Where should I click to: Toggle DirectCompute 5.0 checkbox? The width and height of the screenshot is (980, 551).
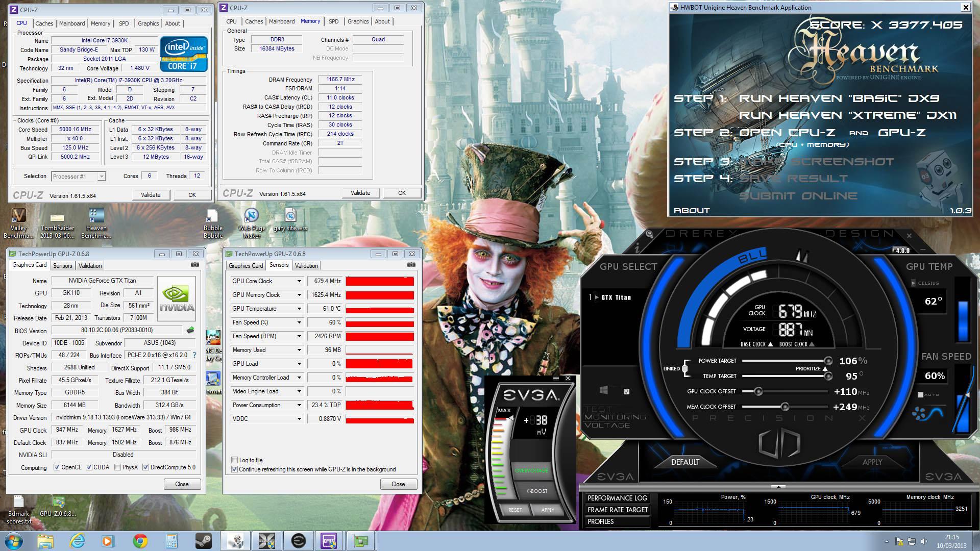tap(145, 467)
